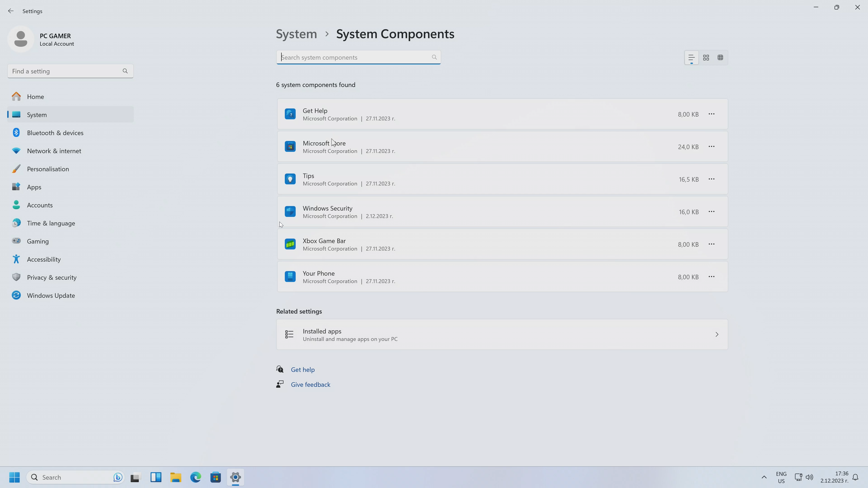Open Windows Start menu
Viewport: 868px width, 488px height.
[x=14, y=477]
